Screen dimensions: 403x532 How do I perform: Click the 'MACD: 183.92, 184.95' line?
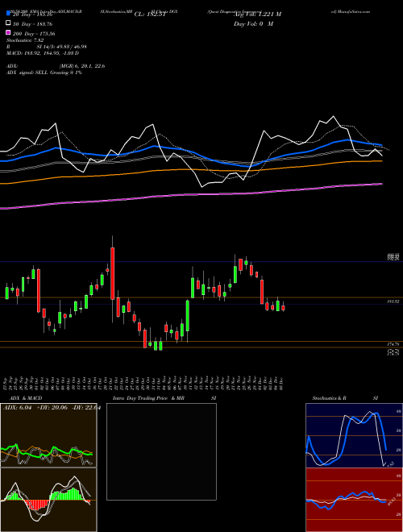pyautogui.click(x=43, y=53)
